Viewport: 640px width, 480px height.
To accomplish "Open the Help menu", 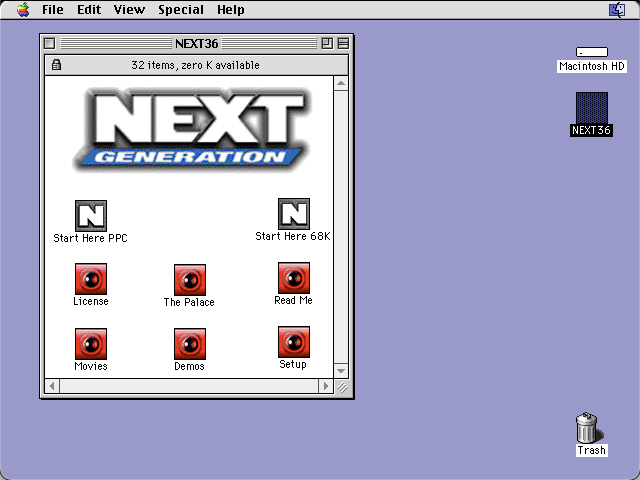I will [231, 9].
